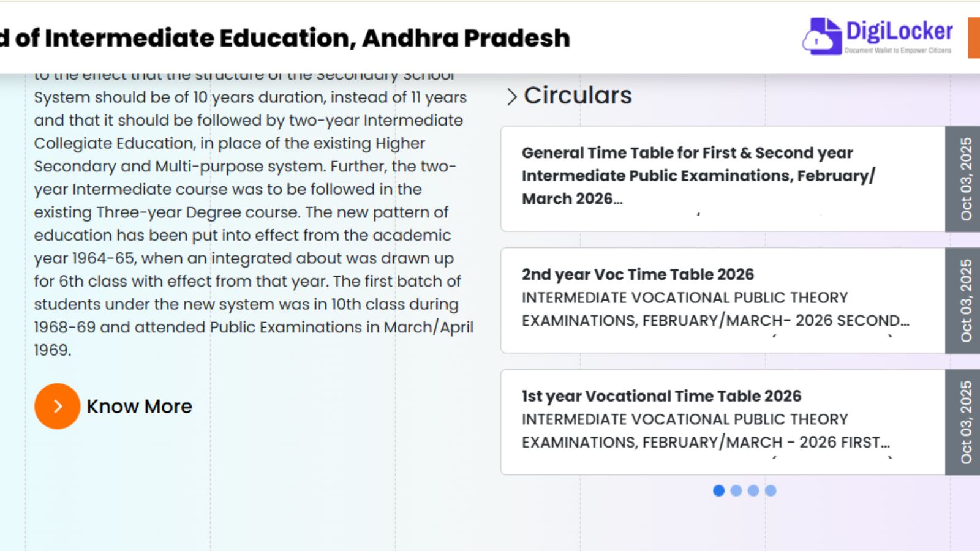Jump to the third carousel pagination dot
Viewport: 980px width, 551px height.
point(753,490)
